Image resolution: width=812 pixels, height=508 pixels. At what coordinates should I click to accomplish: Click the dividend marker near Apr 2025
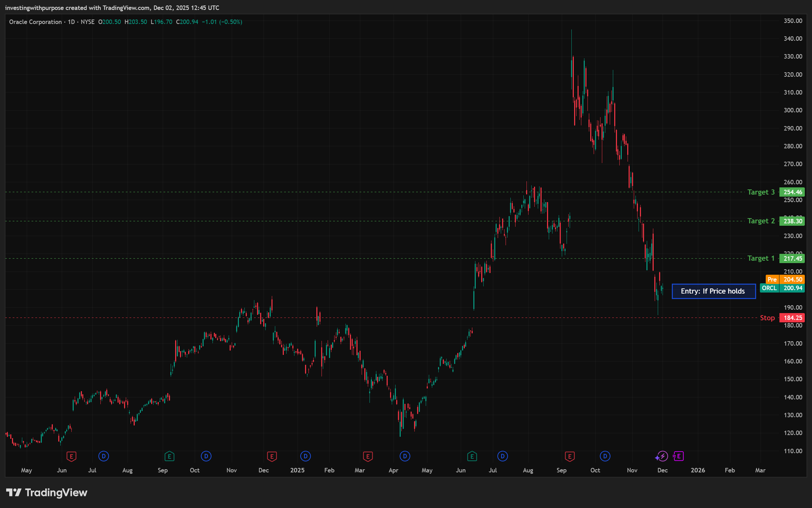pos(405,456)
